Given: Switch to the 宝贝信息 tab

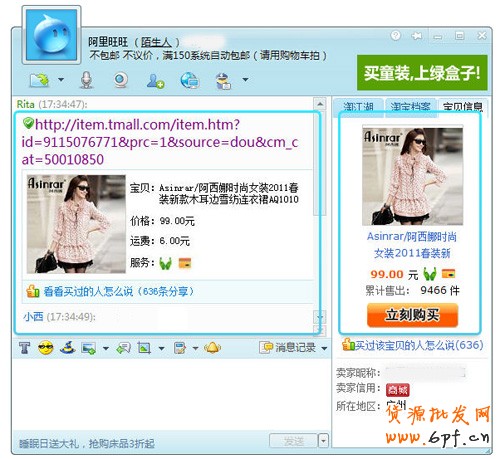Looking at the screenshot, I should click(463, 107).
